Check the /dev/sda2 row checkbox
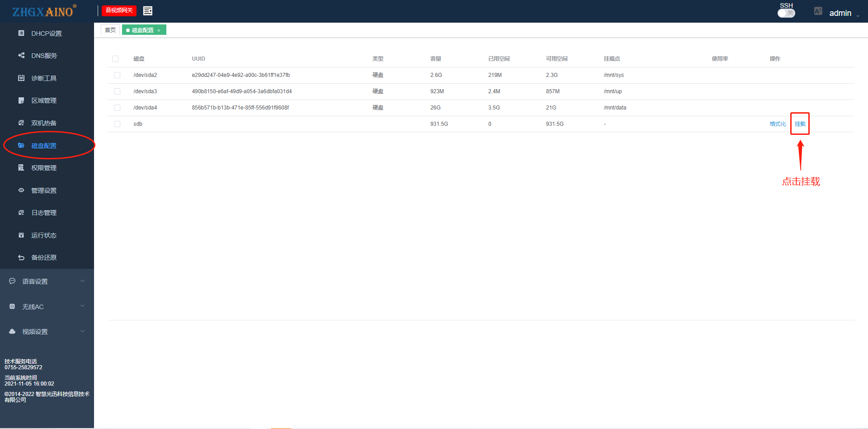Screen dimensions: 868x429 [x=117, y=75]
